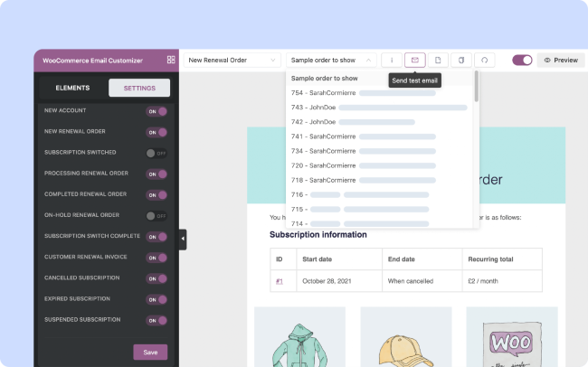Choose order 742 - JohnDoe
This screenshot has height=367, width=588.
[x=379, y=122]
